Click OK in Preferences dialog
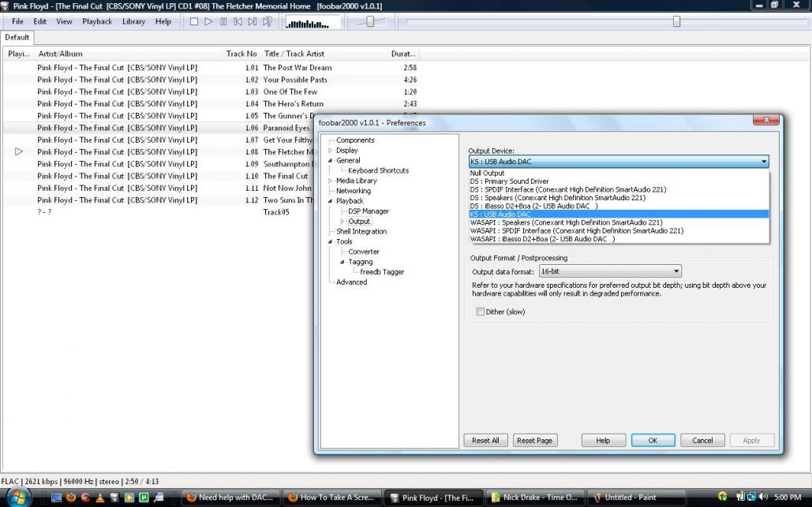Image resolution: width=812 pixels, height=507 pixels. (x=653, y=441)
